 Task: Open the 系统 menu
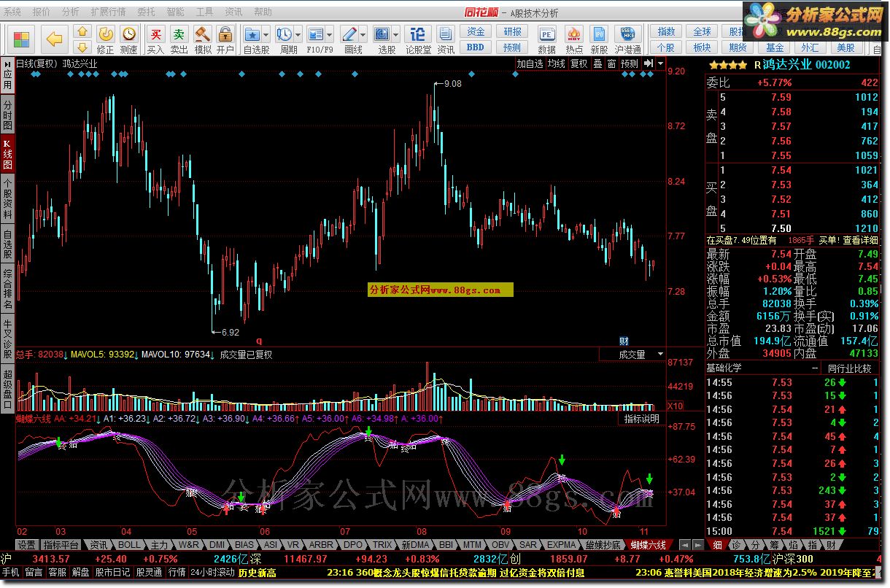click(12, 12)
